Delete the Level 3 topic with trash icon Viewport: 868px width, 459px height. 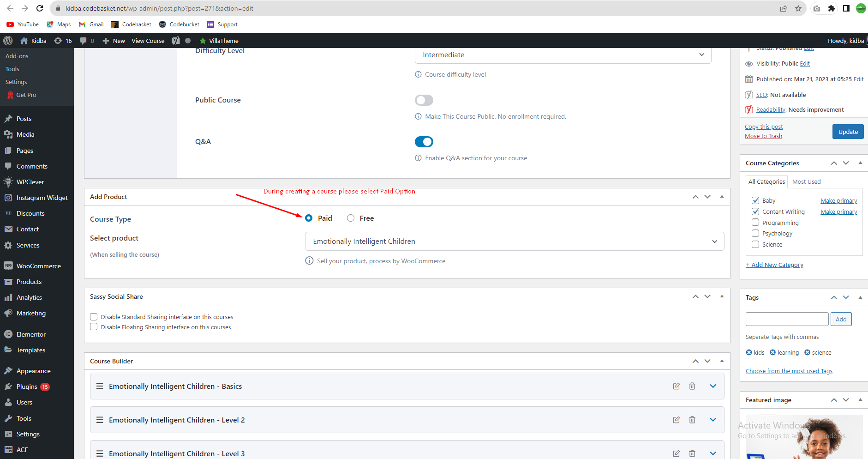coord(692,453)
